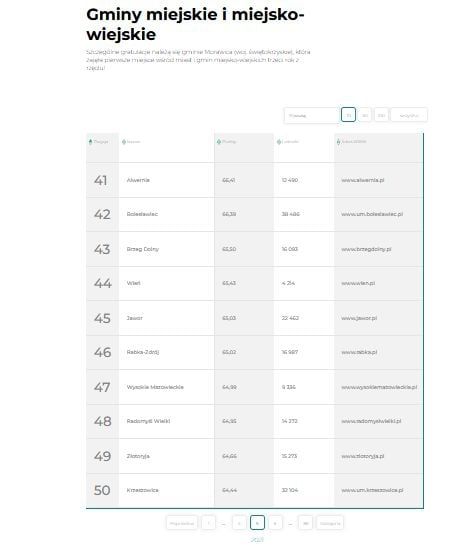Jump to last page of results
Viewport: 470px width, 549px height.
click(x=305, y=523)
